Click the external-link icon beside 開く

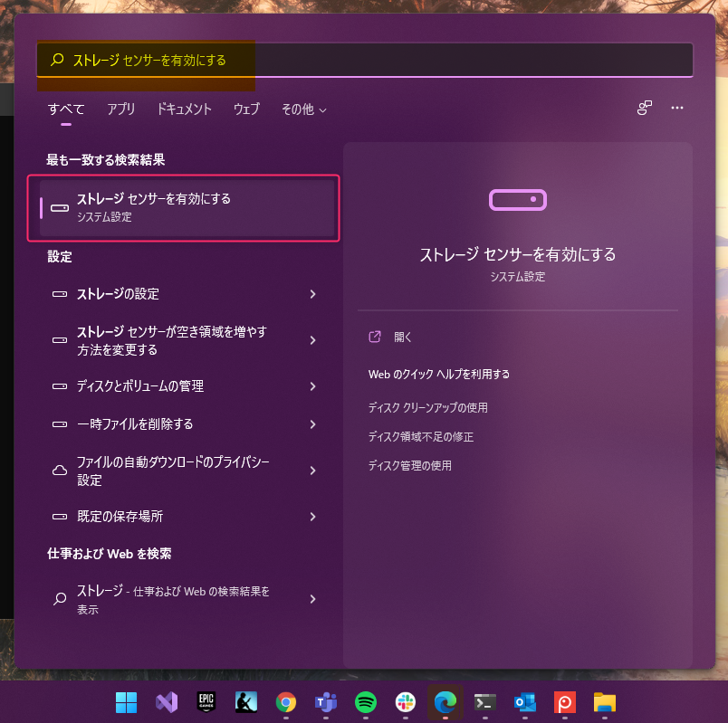374,336
